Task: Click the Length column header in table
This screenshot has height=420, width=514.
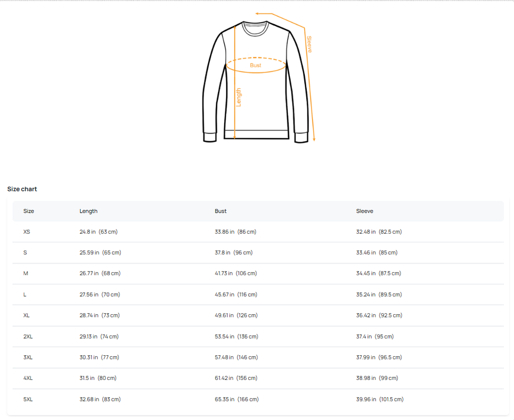Action: click(x=88, y=211)
